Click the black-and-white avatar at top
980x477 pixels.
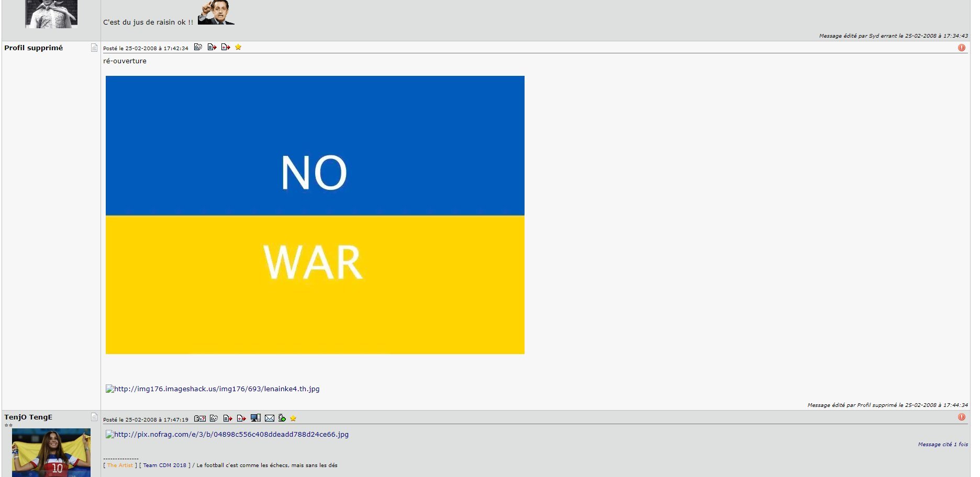(51, 14)
